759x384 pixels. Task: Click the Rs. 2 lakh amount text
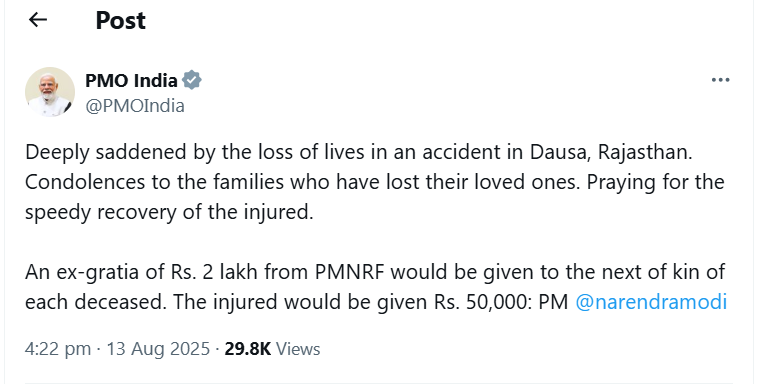tap(215, 272)
